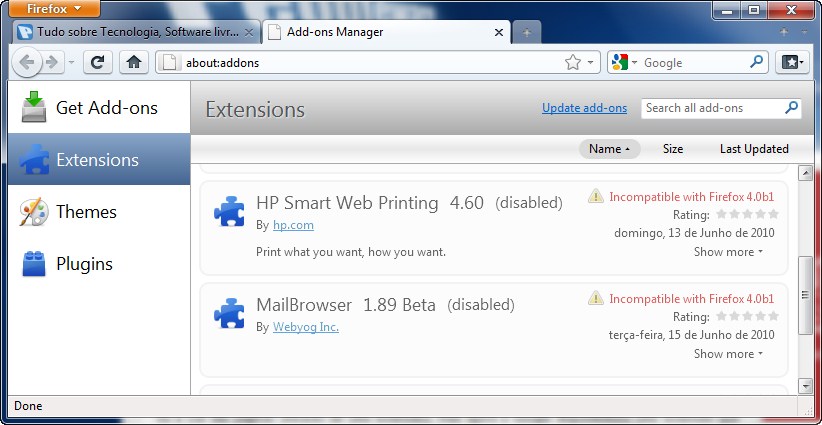Open the orange Firefox menu button

[55, 8]
